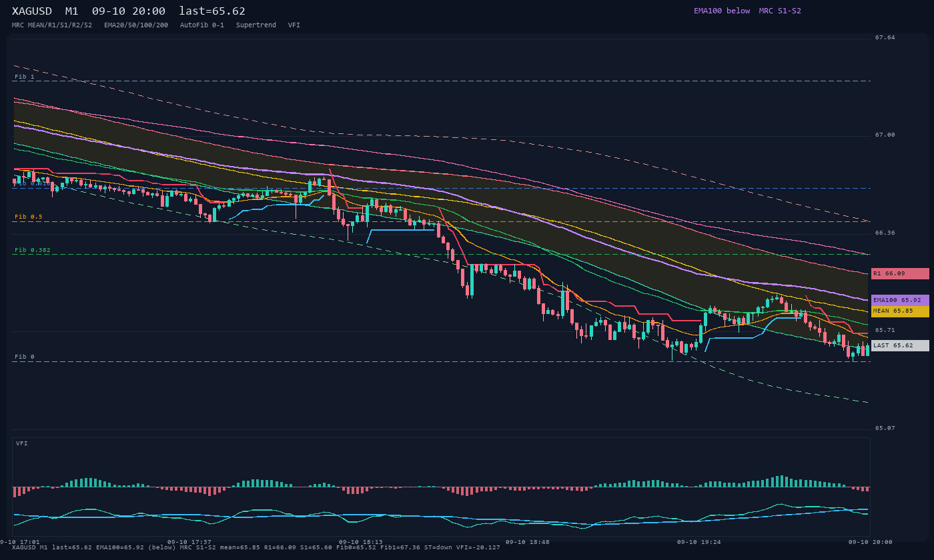Click the 'Supertrend' legend entry
The image size is (934, 560).
[x=256, y=25]
